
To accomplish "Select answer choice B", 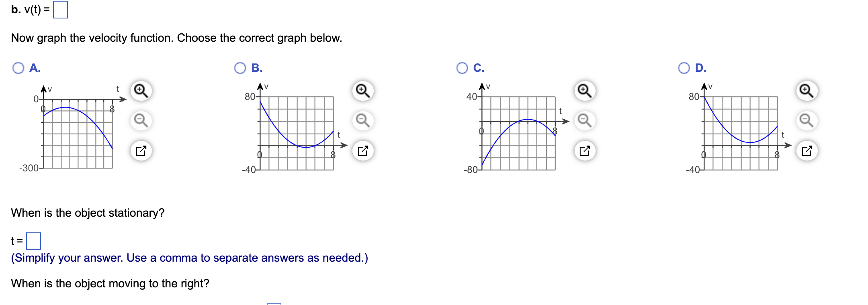I will [240, 68].
